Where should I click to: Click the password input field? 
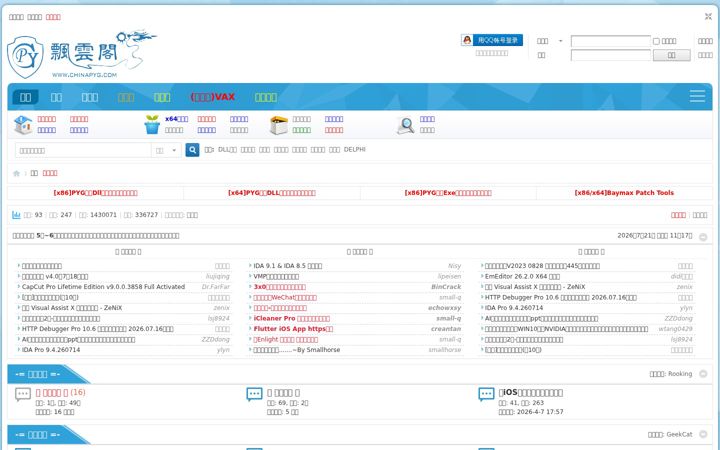[610, 55]
